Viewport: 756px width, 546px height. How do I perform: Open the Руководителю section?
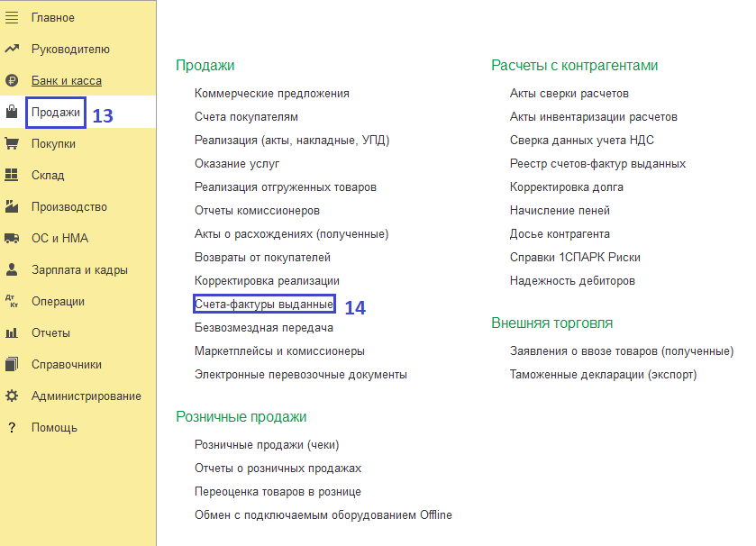coord(70,50)
